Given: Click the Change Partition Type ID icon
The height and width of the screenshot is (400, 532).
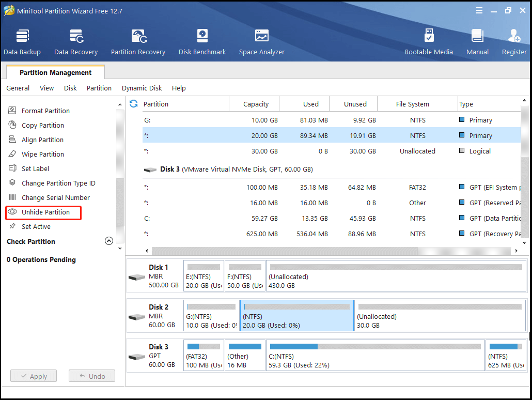Looking at the screenshot, I should coord(12,182).
